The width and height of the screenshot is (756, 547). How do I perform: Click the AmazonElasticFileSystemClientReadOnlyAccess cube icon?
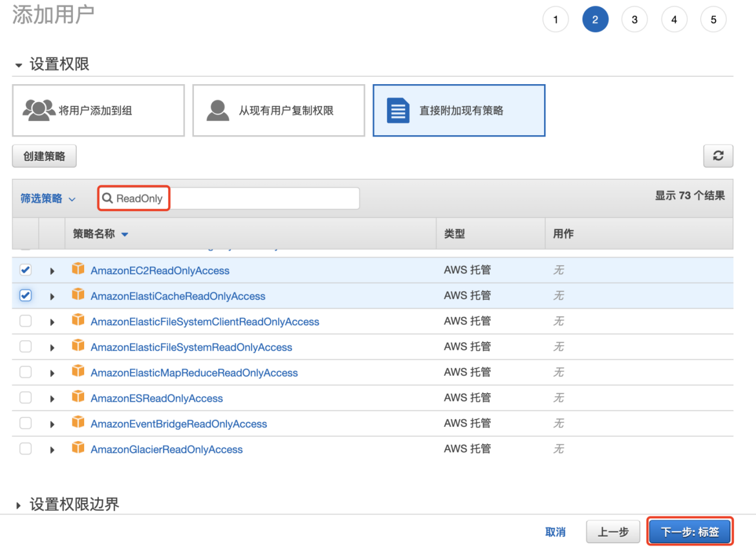click(78, 320)
